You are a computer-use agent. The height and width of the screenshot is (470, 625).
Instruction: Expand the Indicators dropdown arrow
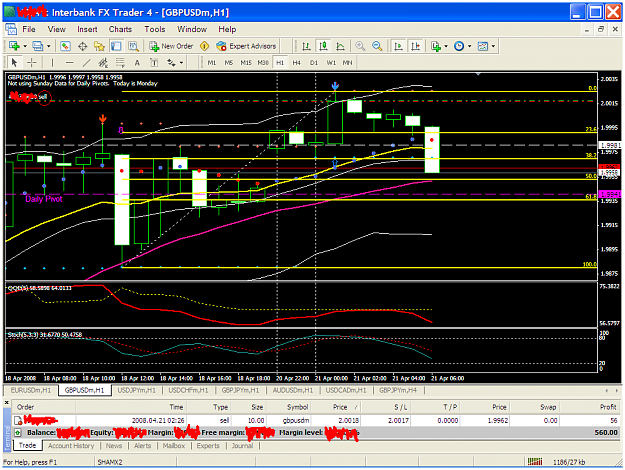[446, 46]
